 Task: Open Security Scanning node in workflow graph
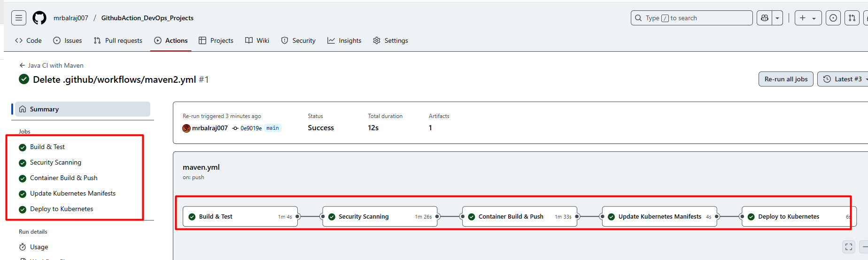pyautogui.click(x=380, y=217)
